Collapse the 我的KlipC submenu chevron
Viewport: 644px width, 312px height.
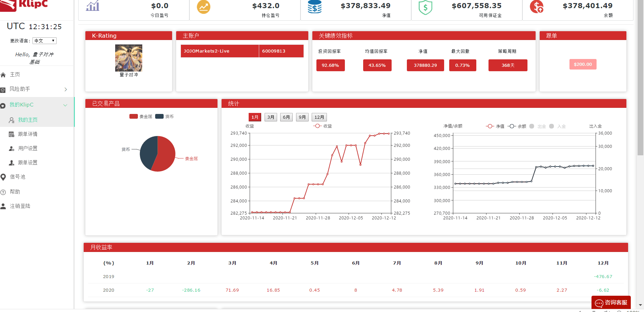click(65, 105)
